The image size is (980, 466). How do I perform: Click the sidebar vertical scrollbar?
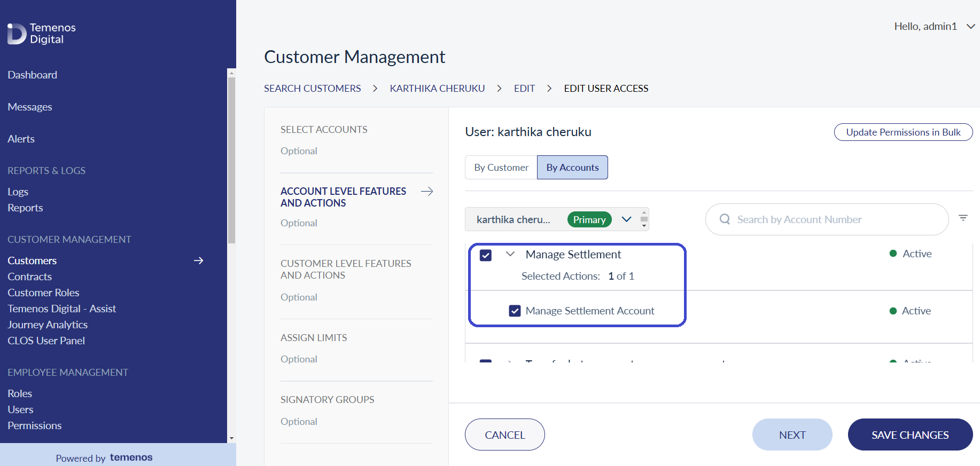click(231, 160)
